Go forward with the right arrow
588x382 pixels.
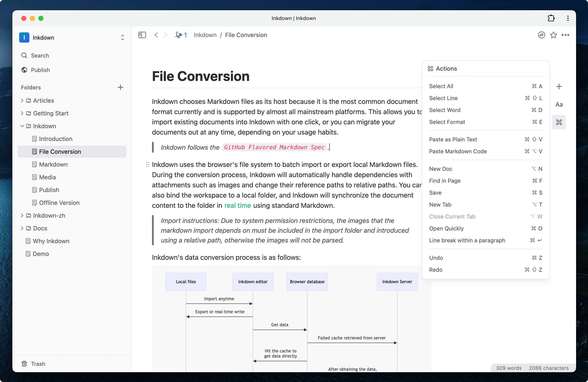(x=166, y=35)
